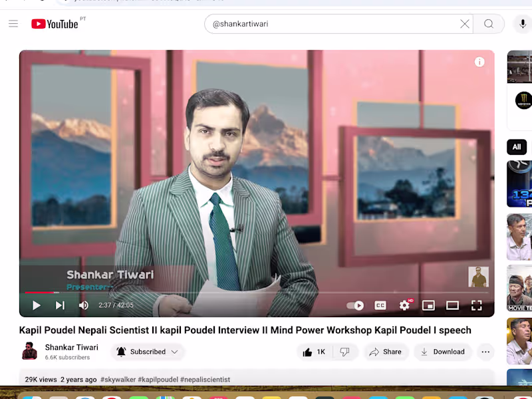Open the MOVIE TE suggested video thumbnail
The height and width of the screenshot is (399, 532).
click(519, 289)
